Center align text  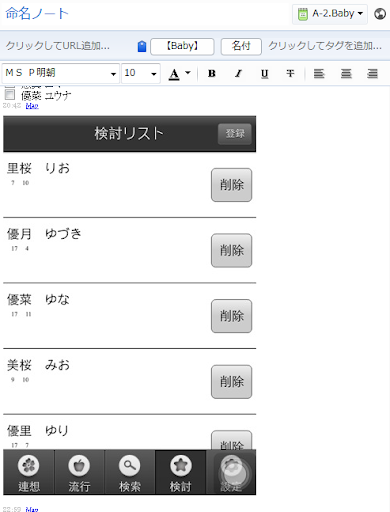346,73
